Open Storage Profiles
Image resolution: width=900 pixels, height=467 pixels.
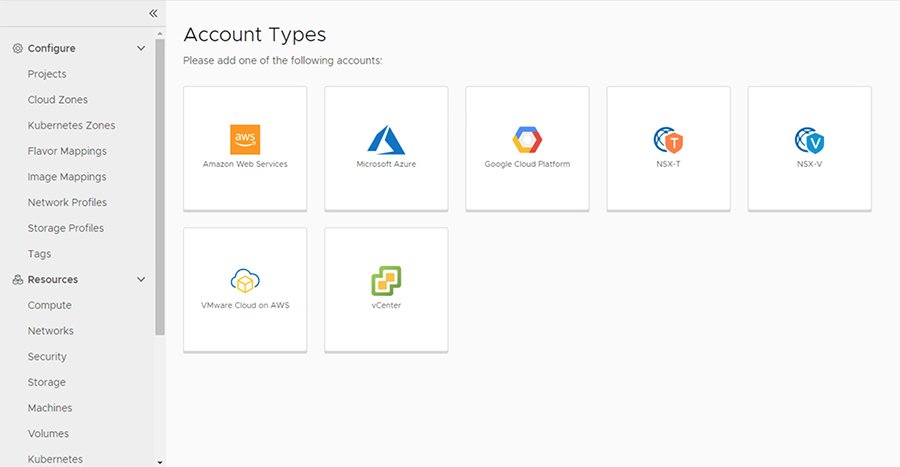coord(65,228)
